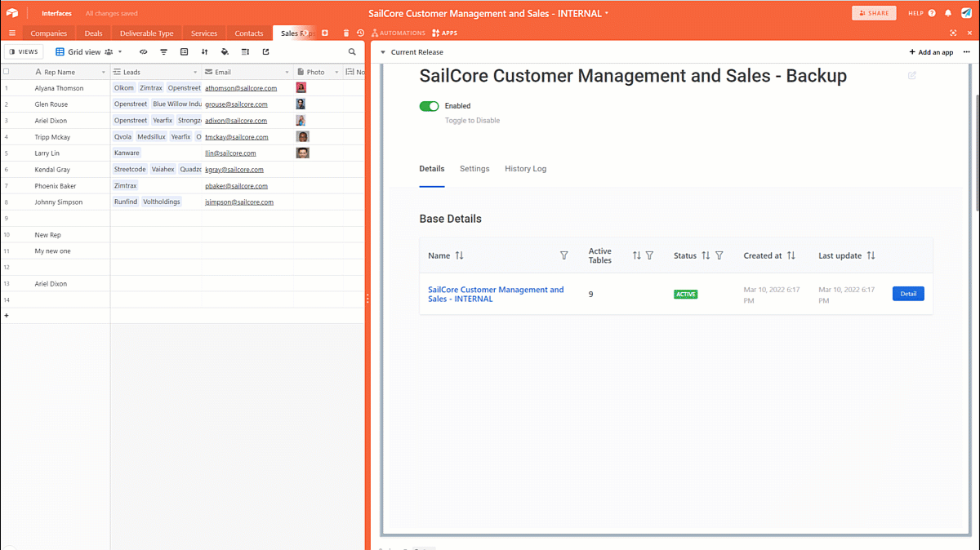Toggle the VIEWS sidebar button
Image resolution: width=980 pixels, height=550 pixels.
pos(24,51)
